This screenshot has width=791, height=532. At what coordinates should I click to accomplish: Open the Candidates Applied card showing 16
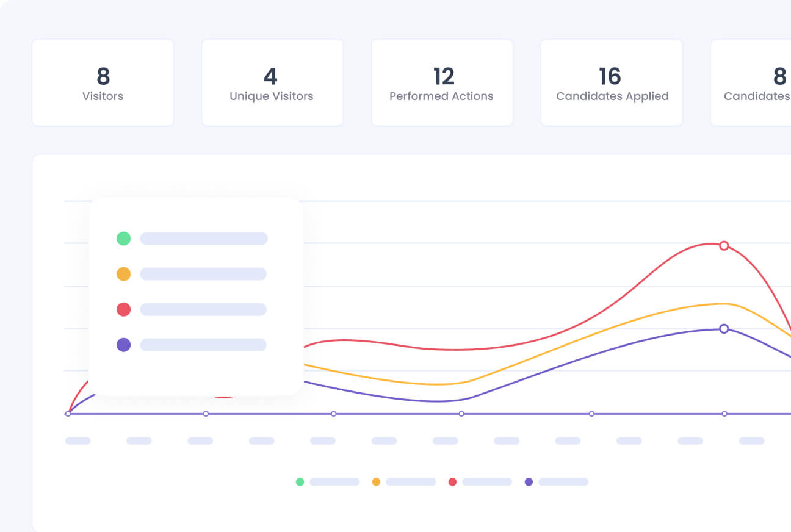pyautogui.click(x=612, y=83)
